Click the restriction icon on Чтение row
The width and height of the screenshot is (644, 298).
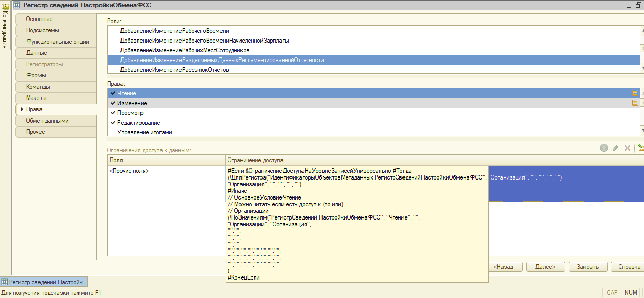[x=635, y=93]
